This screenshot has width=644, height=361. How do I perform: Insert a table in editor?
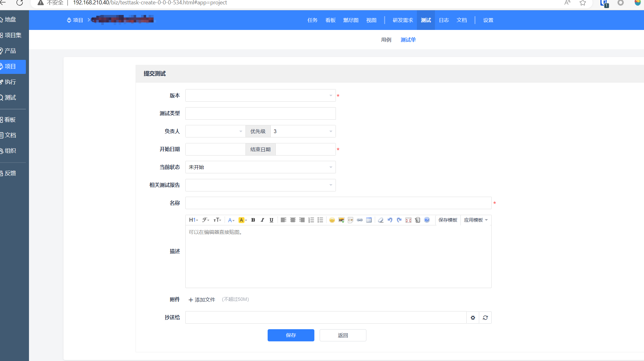click(369, 220)
